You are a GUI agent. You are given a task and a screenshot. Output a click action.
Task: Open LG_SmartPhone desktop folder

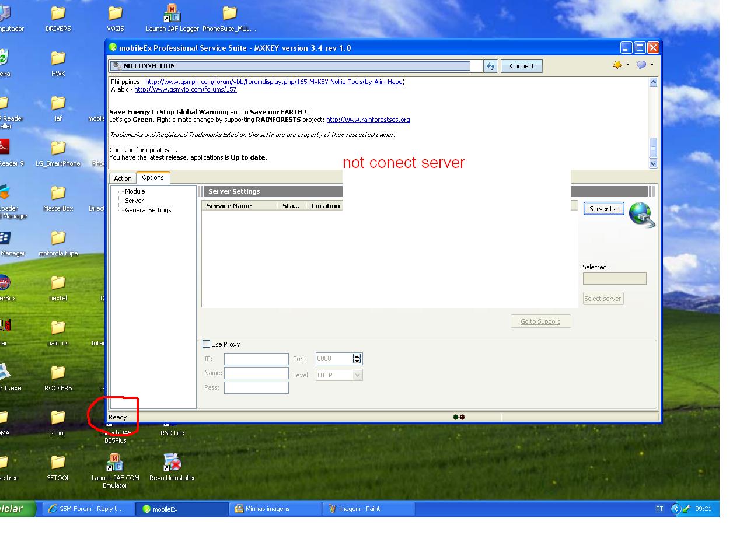point(58,153)
